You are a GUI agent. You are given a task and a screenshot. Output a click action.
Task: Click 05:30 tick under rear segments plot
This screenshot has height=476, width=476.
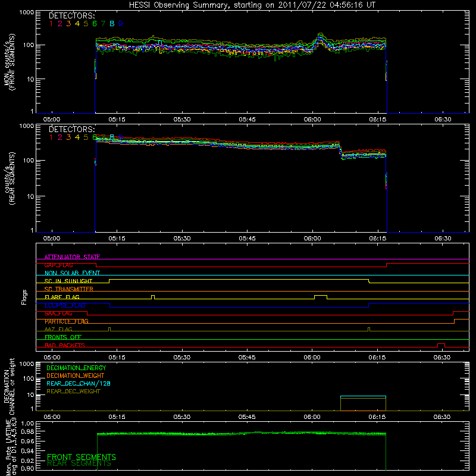(182, 239)
